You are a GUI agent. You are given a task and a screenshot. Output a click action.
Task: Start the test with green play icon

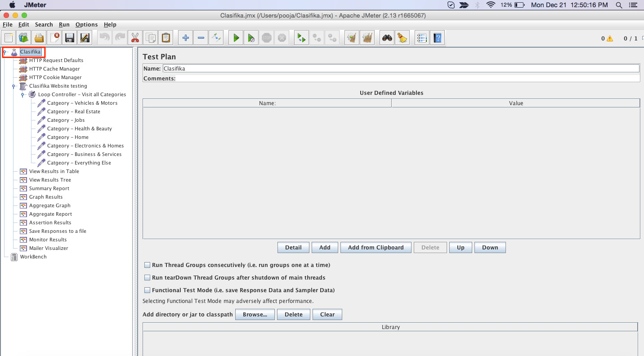point(236,38)
